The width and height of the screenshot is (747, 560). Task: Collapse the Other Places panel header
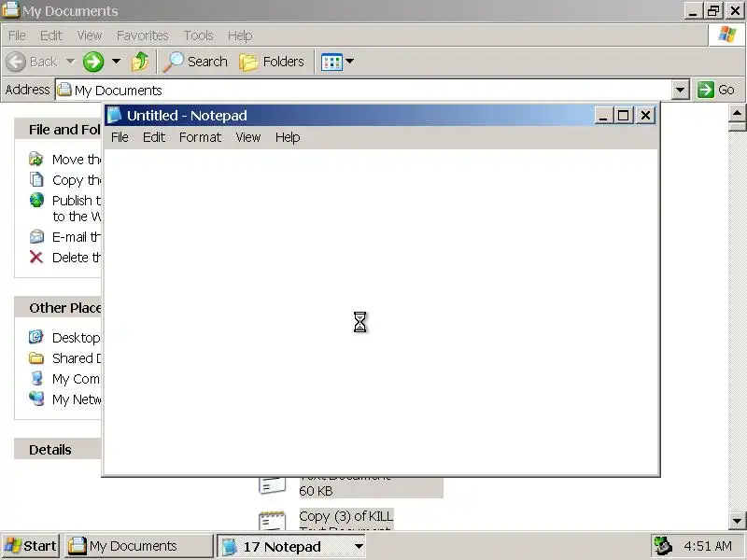(x=58, y=308)
